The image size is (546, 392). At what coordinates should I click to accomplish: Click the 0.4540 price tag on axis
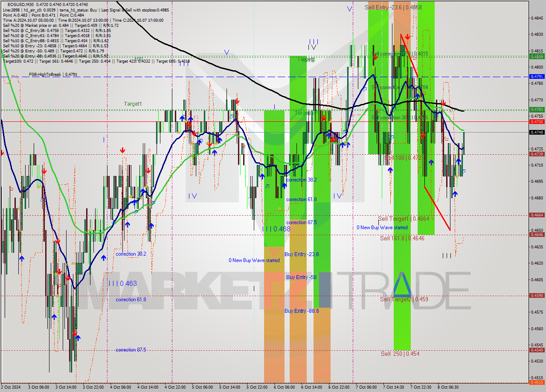pos(537,350)
